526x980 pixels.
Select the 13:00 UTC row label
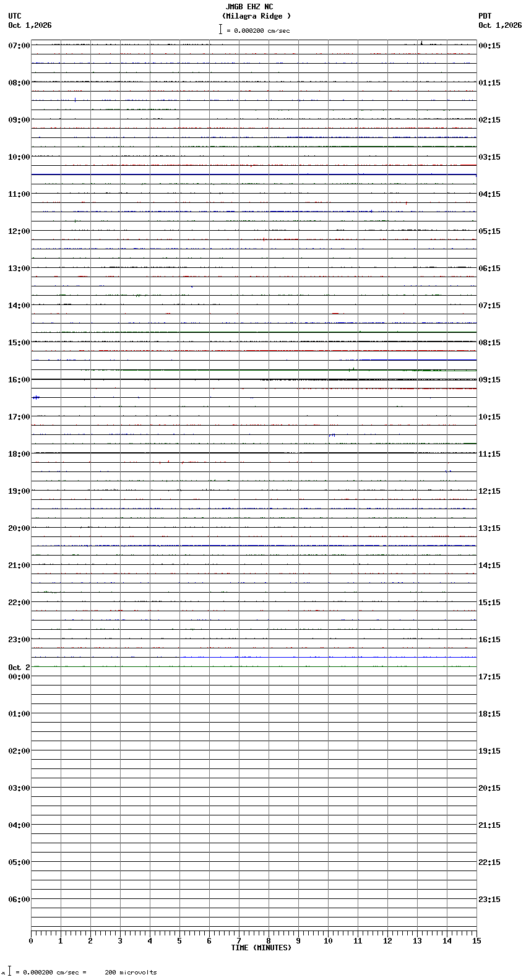(x=19, y=269)
